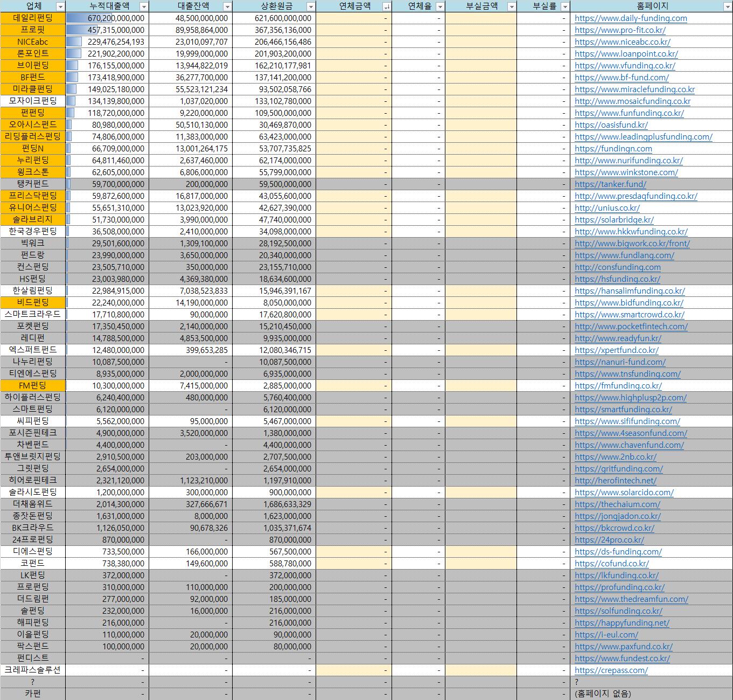733x700 pixels.
Task: Select the 크레파스솔루션 company cell
Action: tap(33, 670)
